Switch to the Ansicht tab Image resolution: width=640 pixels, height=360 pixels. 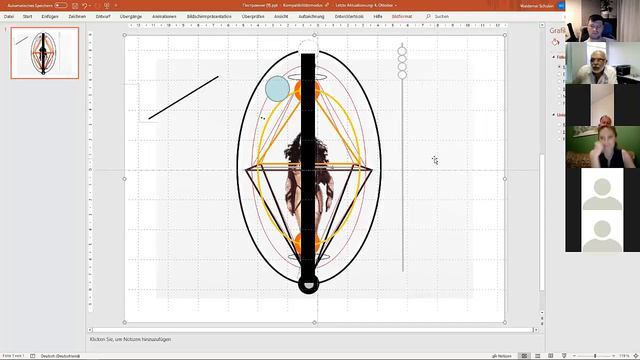281,17
